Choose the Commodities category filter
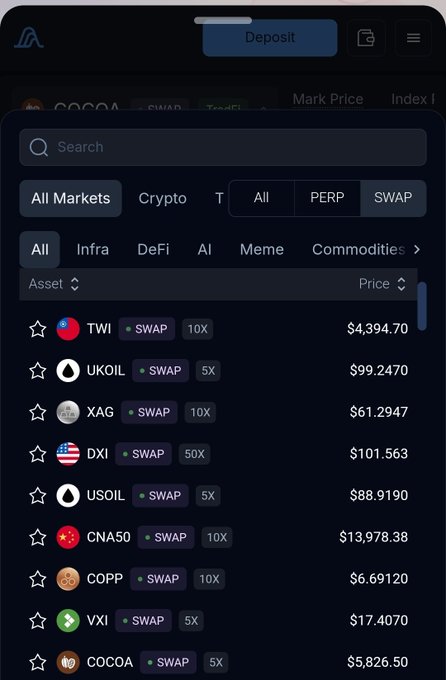This screenshot has height=680, width=446. pyautogui.click(x=358, y=249)
